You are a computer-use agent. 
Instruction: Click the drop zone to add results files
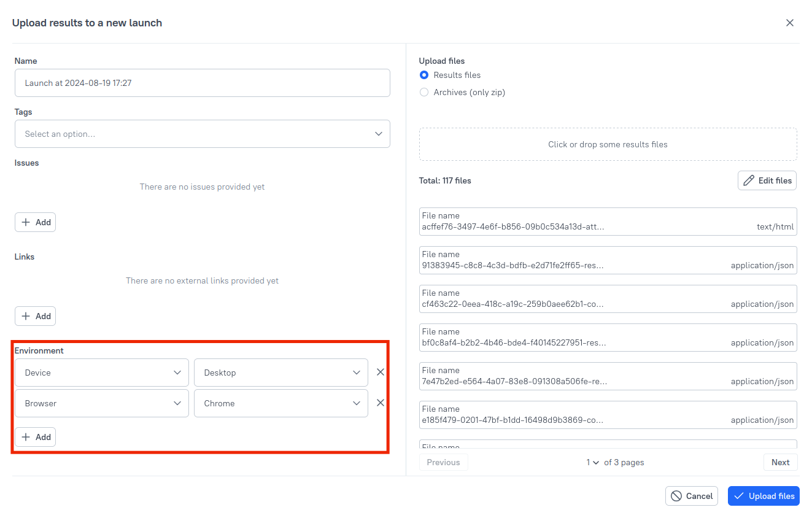pos(608,144)
